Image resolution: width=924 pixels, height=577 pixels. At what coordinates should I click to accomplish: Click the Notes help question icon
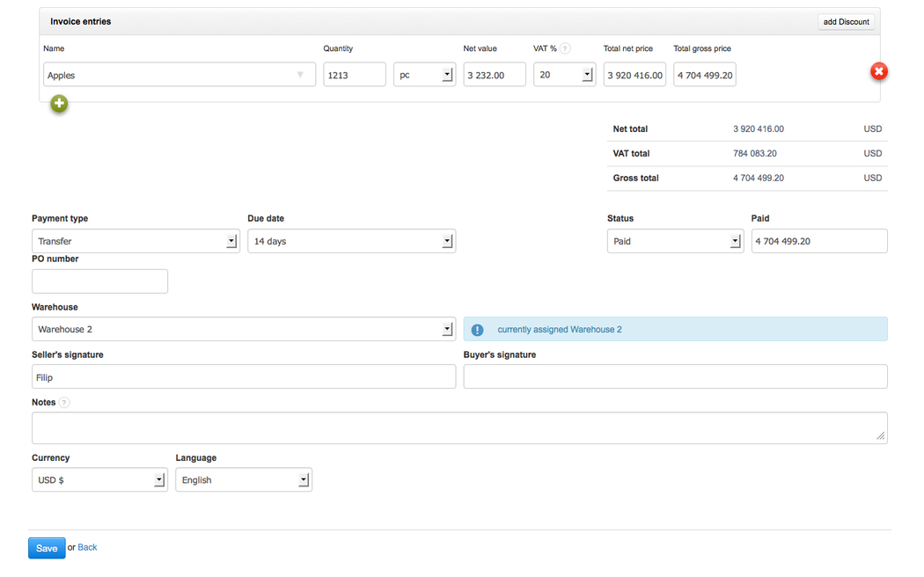point(64,403)
